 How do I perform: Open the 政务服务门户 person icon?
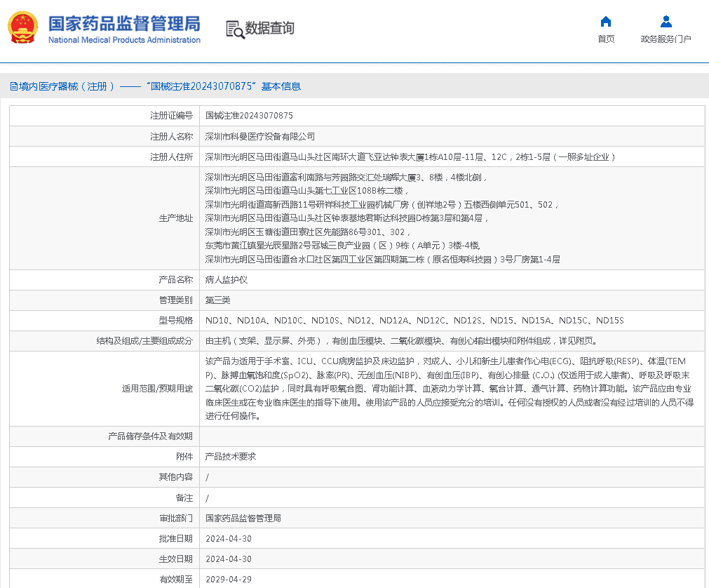click(x=665, y=20)
